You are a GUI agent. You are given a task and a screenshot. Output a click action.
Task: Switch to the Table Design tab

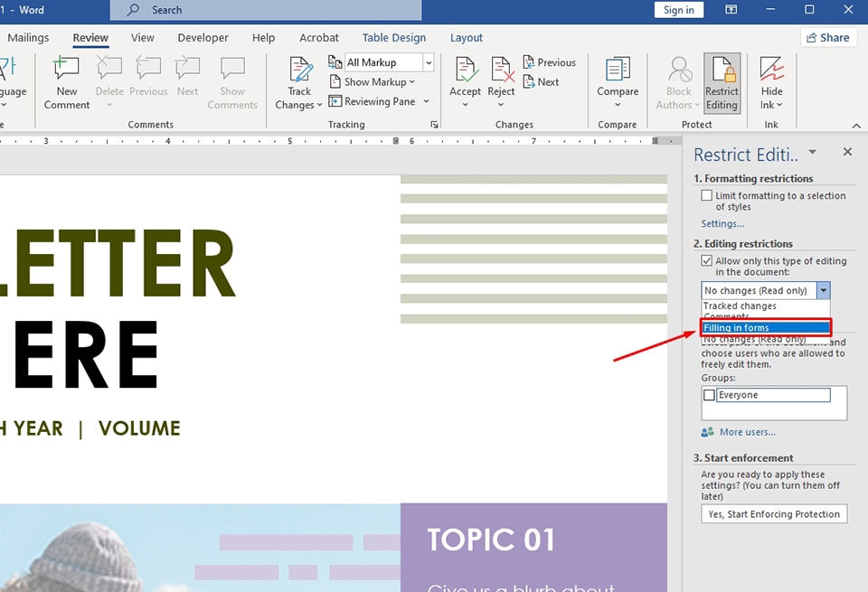click(x=393, y=38)
